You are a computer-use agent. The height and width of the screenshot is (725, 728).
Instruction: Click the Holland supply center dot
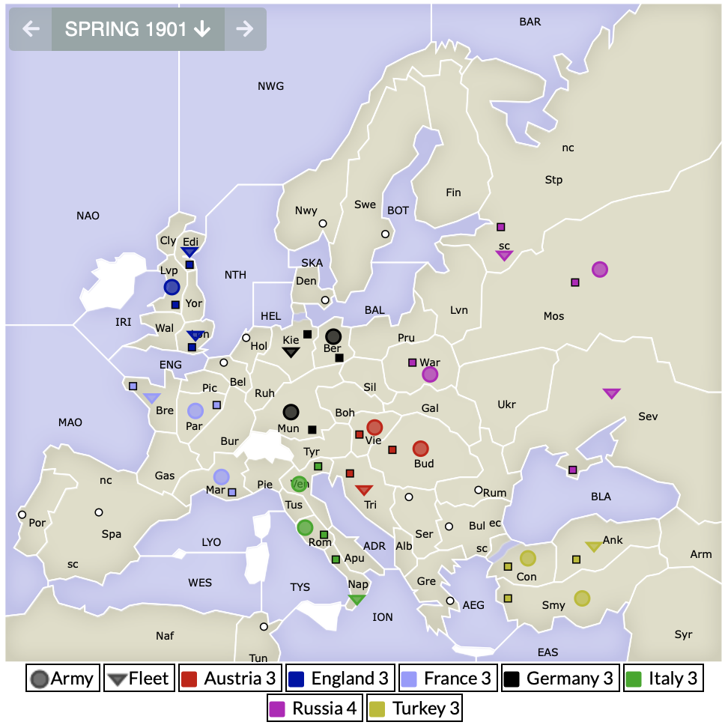coord(246,338)
